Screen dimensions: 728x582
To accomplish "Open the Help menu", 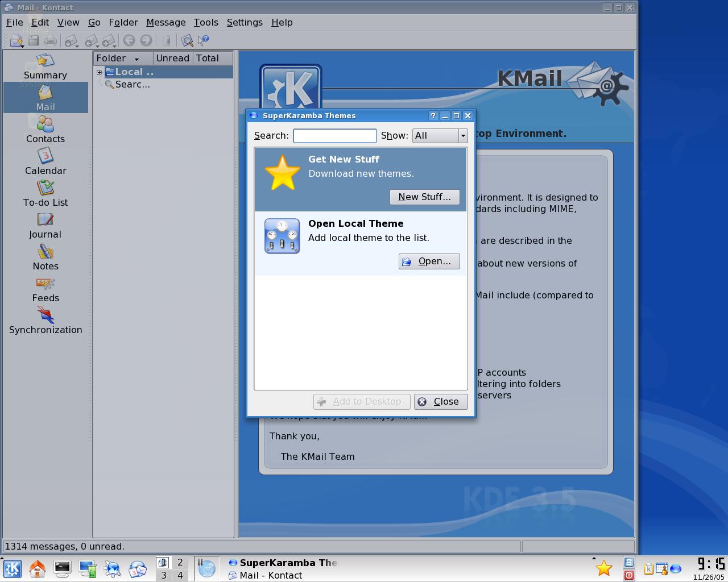I will coord(282,22).
